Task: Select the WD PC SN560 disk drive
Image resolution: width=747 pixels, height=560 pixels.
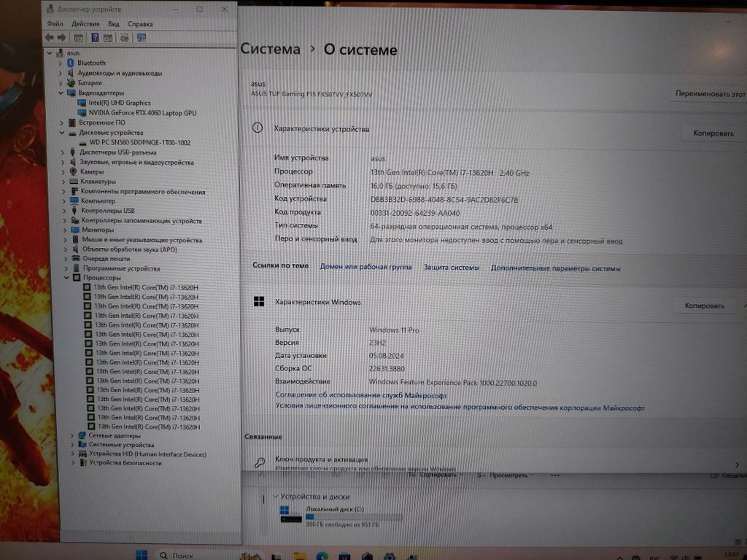Action: click(139, 142)
